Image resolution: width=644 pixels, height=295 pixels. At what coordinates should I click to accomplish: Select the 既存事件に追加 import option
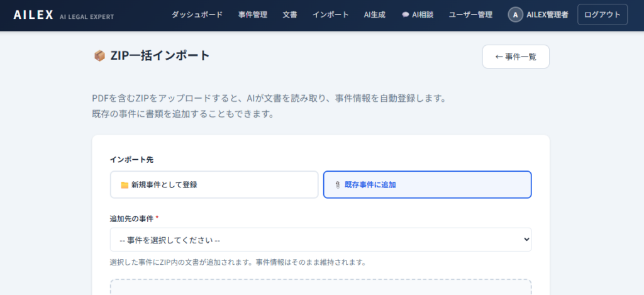(x=427, y=185)
